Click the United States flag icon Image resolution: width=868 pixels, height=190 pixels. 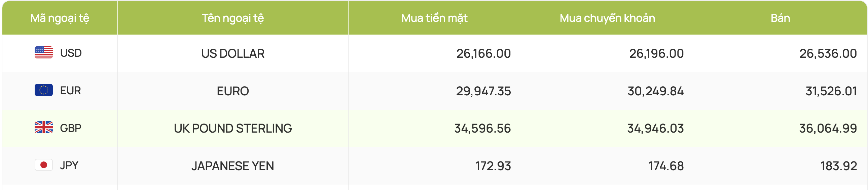coord(44,52)
